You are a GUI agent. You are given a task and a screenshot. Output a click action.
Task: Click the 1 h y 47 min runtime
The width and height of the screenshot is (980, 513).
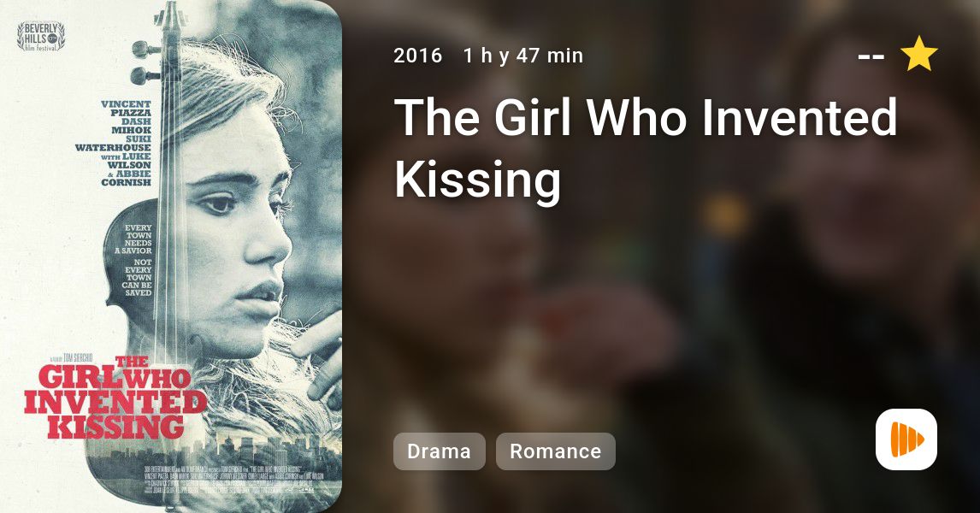[x=523, y=56]
